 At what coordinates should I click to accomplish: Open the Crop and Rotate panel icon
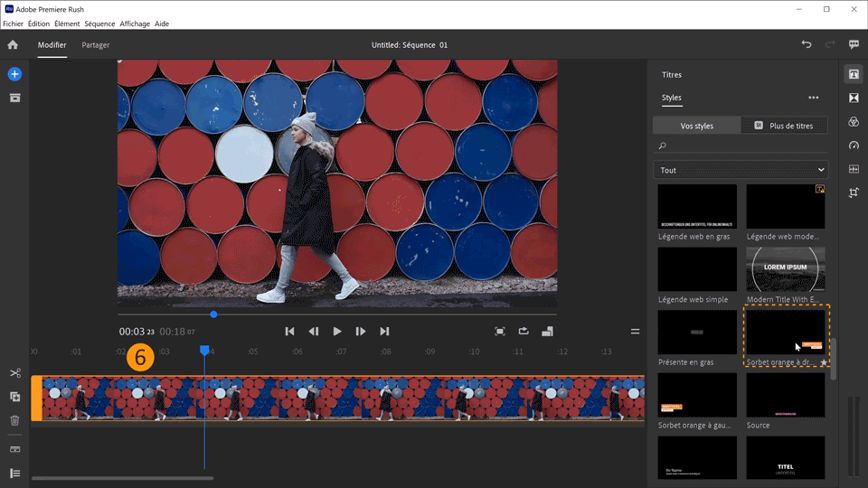click(x=854, y=192)
